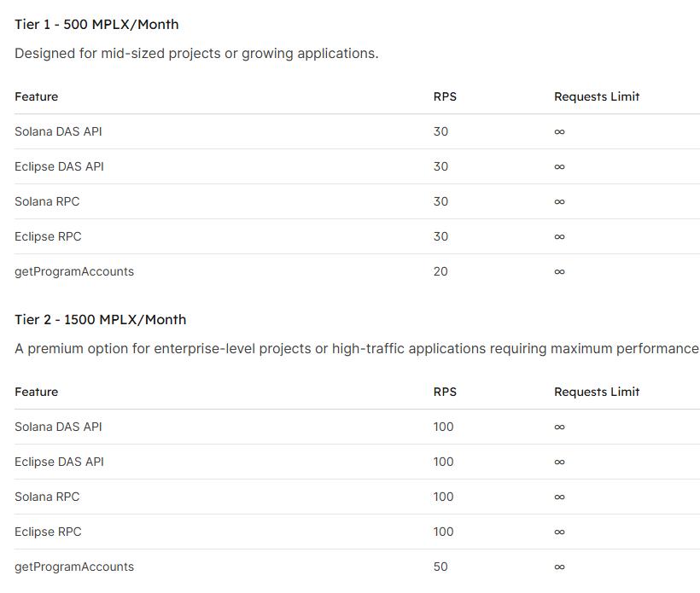Screen dimensions: 700x593
Task: Select Solana DAS API row in Tier 2
Action: tap(357, 427)
